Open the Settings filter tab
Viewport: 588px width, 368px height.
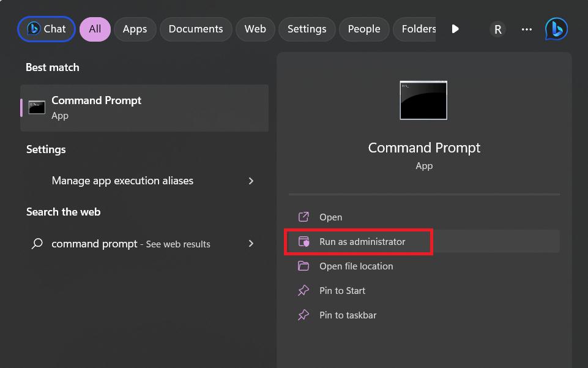[x=307, y=29]
